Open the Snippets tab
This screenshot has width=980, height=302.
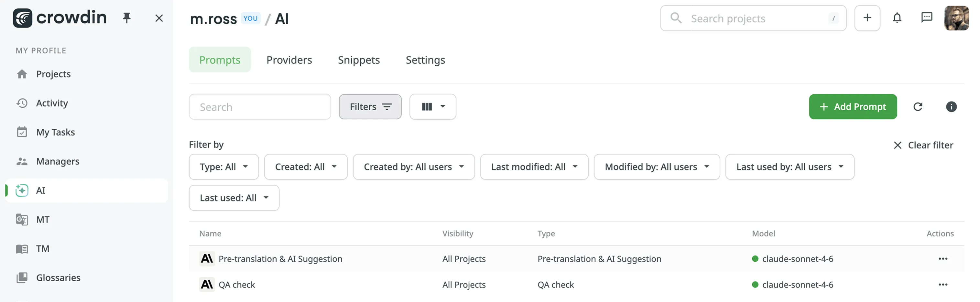[x=359, y=60]
